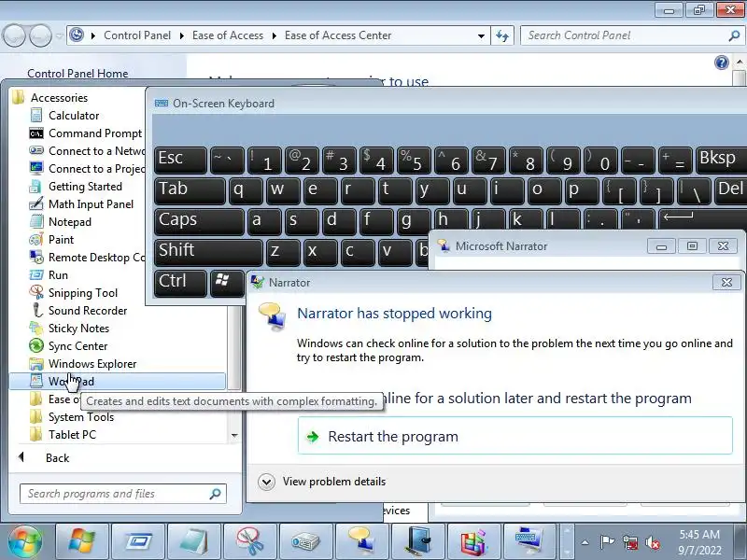Click the Notepad taskbar icon
Viewport: 747px width, 560px height.
194,542
